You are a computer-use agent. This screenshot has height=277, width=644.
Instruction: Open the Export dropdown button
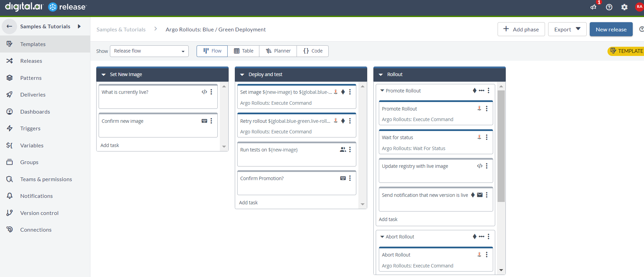(567, 29)
